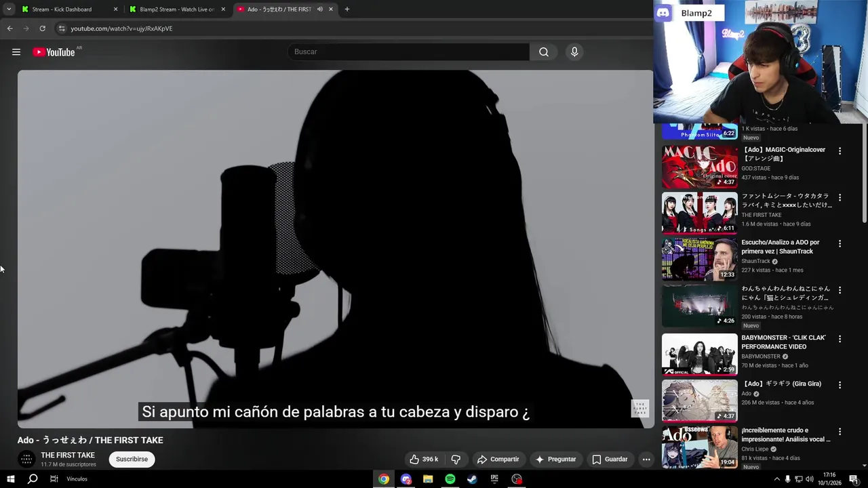The image size is (868, 488).
Task: Open the Windows Start menu
Action: point(10,479)
